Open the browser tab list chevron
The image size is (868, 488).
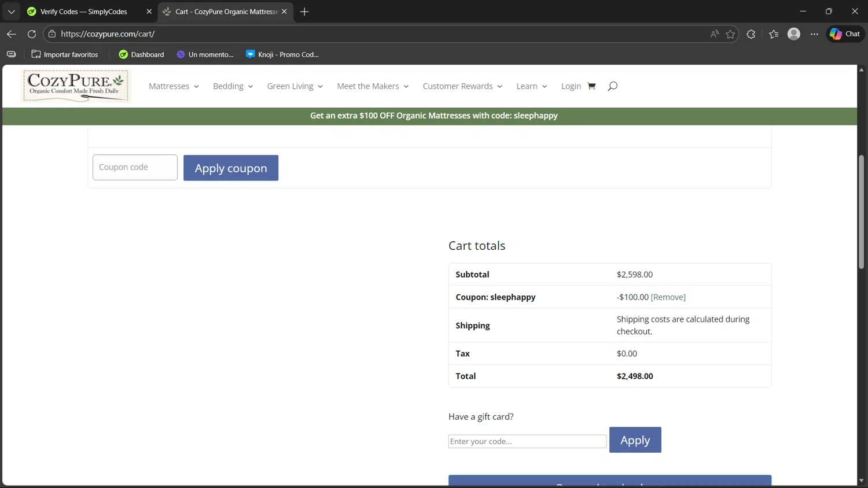tap(12, 12)
